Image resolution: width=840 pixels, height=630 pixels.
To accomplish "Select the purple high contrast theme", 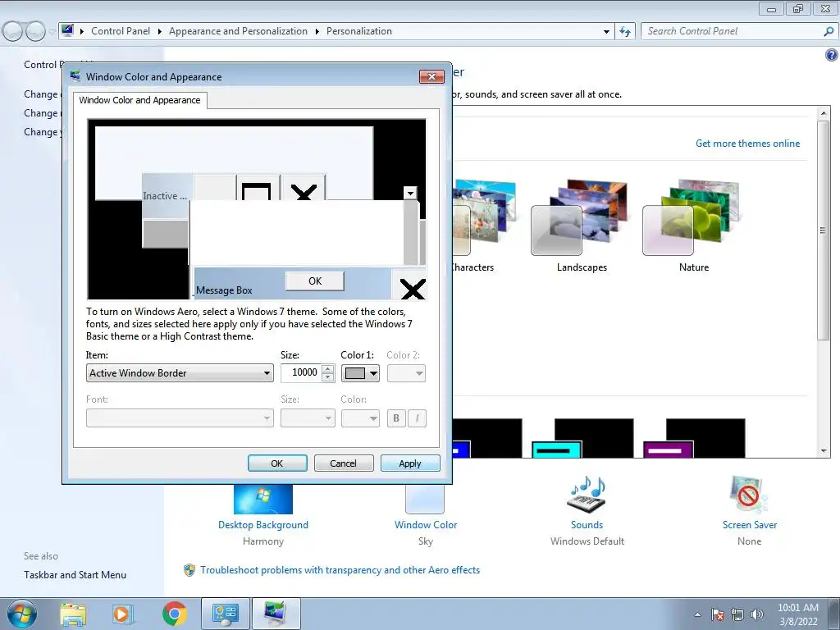I will point(694,438).
